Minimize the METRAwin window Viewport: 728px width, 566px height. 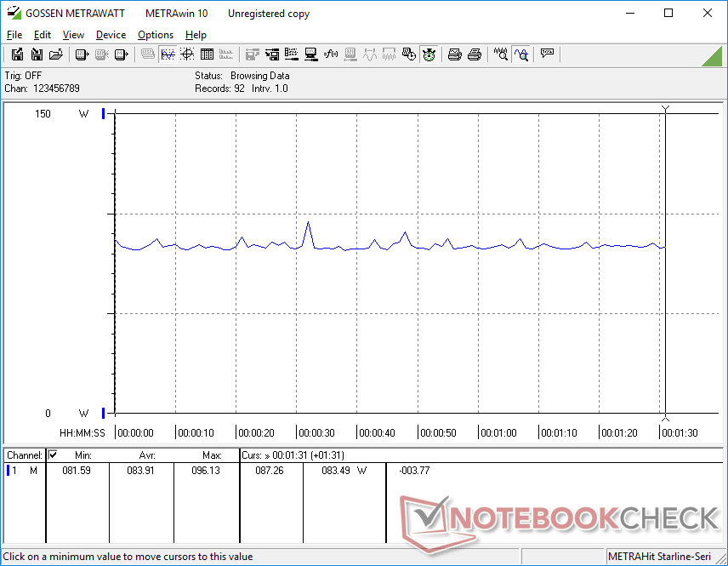coord(630,13)
